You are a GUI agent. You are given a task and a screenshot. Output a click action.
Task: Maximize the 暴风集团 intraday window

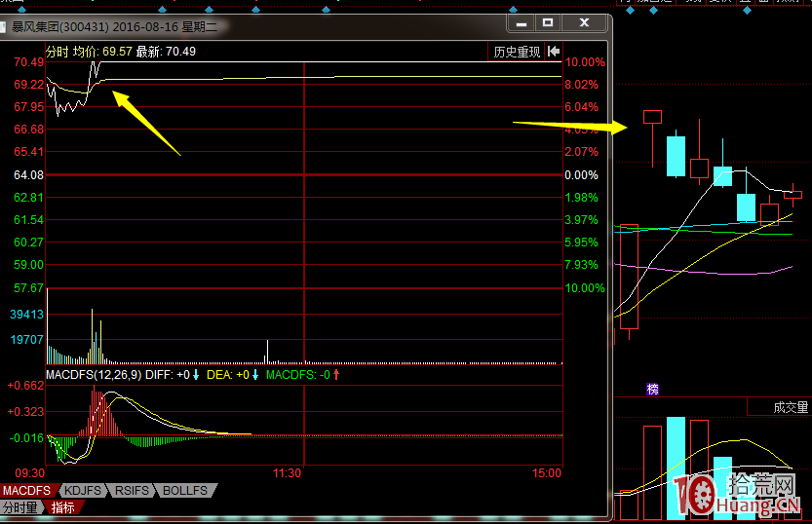coord(548,22)
